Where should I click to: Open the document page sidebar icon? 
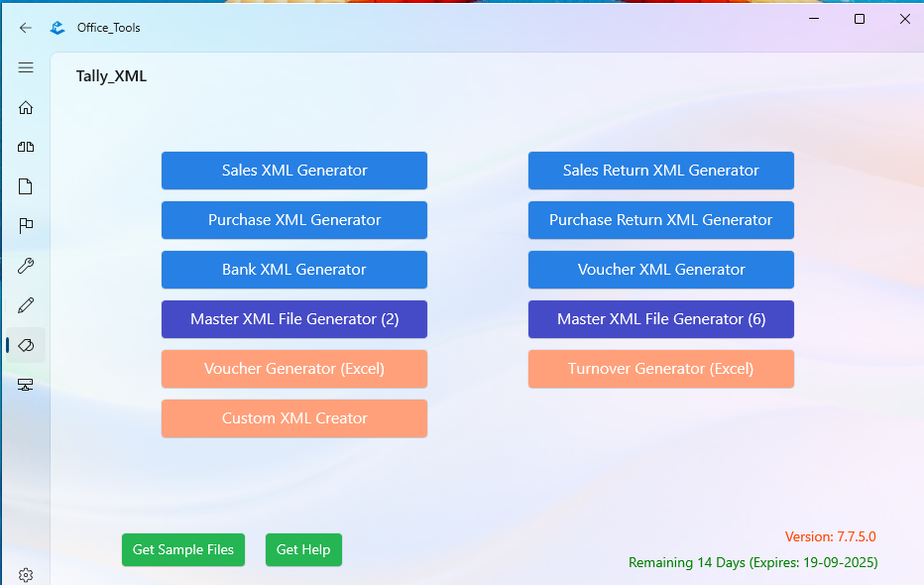26,186
